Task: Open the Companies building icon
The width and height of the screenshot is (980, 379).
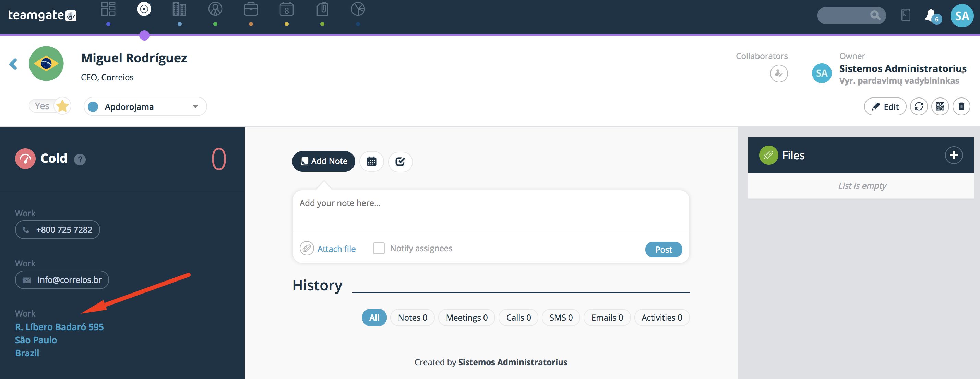Action: (179, 9)
